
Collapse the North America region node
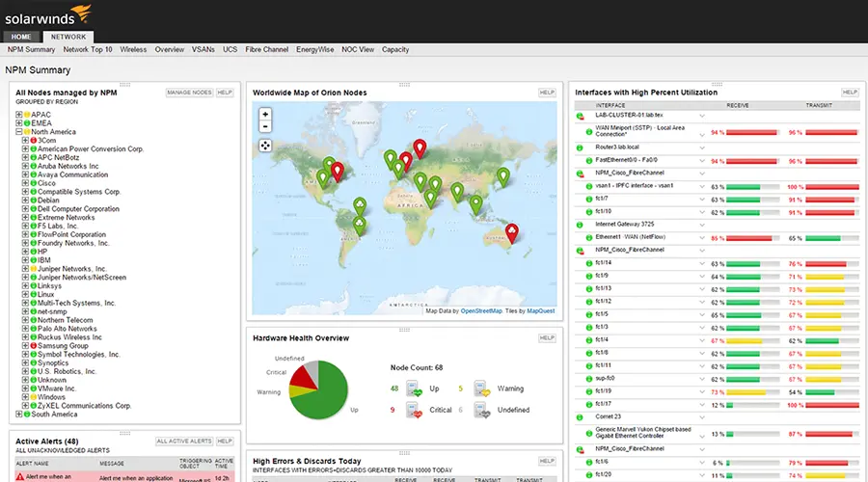(x=19, y=132)
